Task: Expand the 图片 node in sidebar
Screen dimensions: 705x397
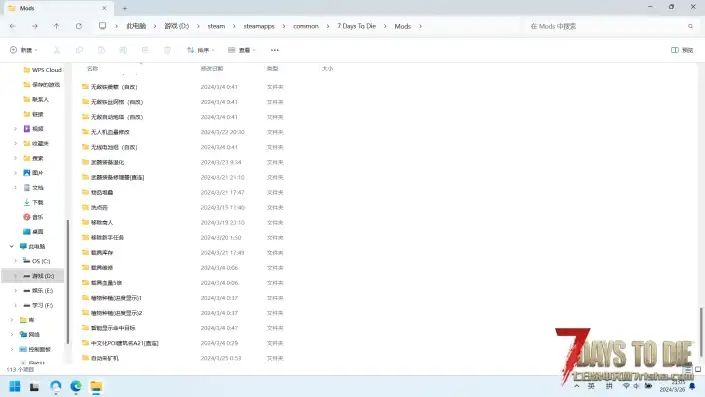Action: pos(15,173)
